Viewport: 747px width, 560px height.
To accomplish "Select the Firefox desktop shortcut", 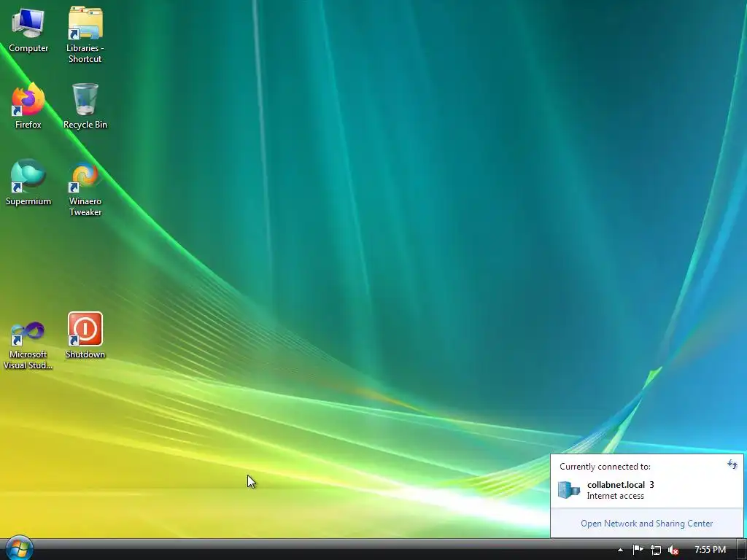I will pos(28,106).
